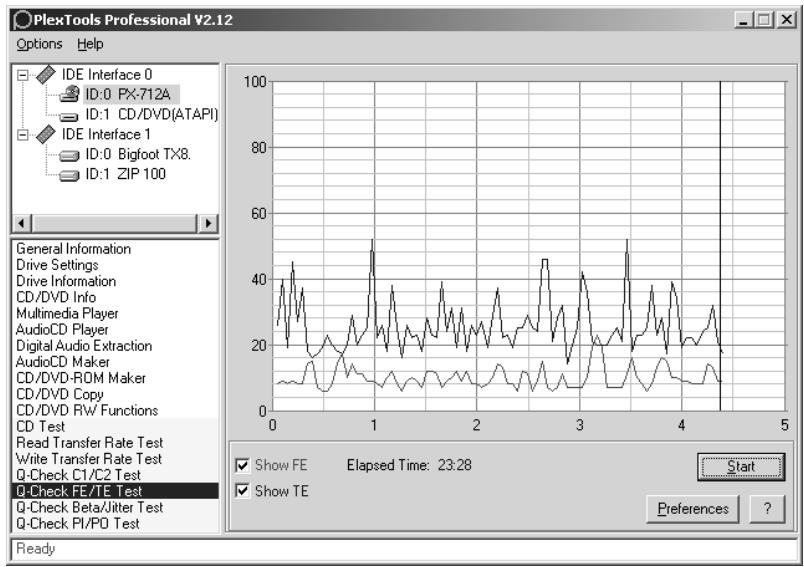Select Q-Check PI/PO Test
Image resolution: width=804 pixels, height=567 pixels.
click(77, 523)
